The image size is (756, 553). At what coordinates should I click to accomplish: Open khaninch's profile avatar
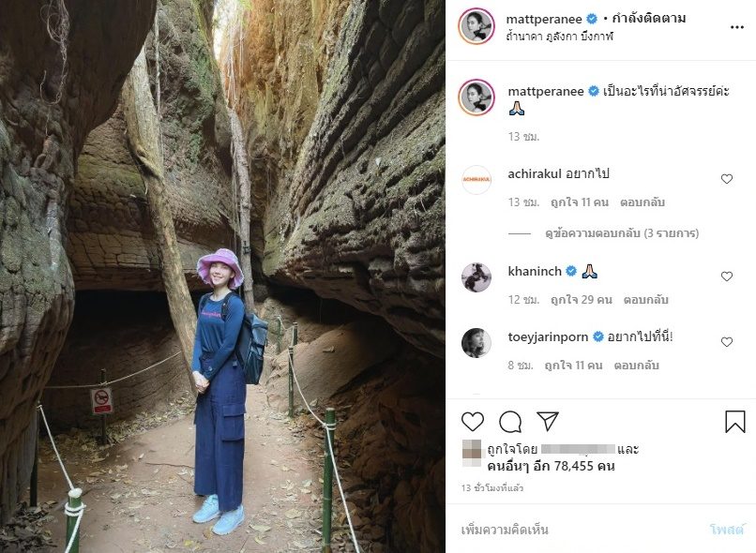point(476,277)
